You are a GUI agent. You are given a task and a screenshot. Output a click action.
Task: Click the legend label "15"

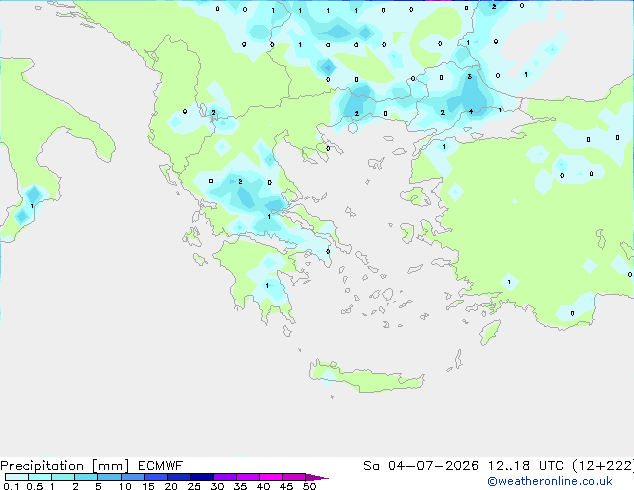(x=148, y=486)
